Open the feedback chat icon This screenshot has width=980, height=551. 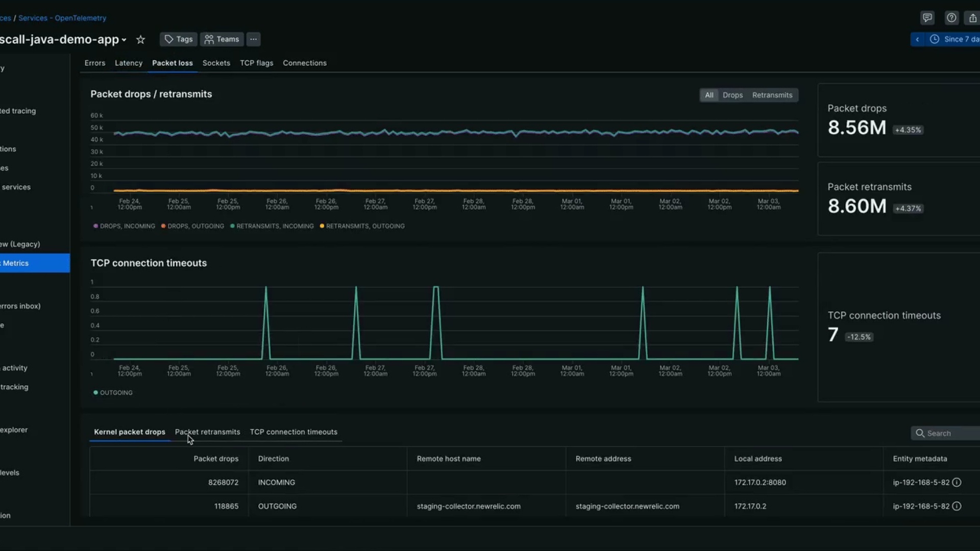point(927,18)
